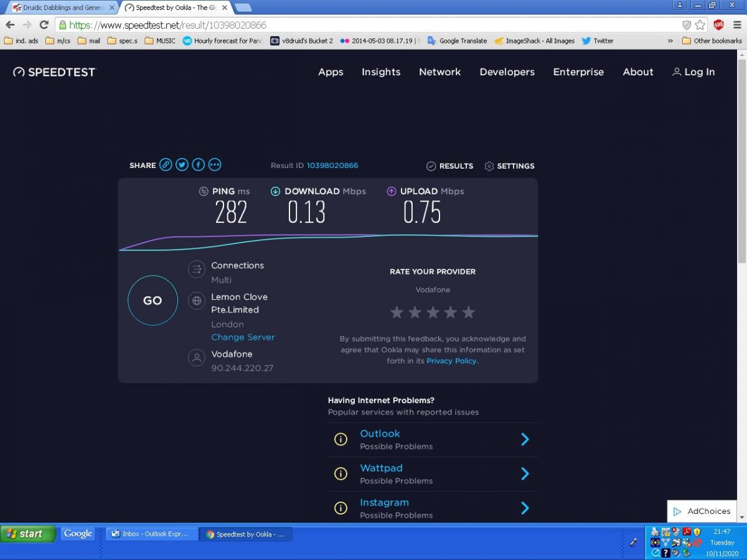
Task: Click Wattpad service link
Action: 381,468
